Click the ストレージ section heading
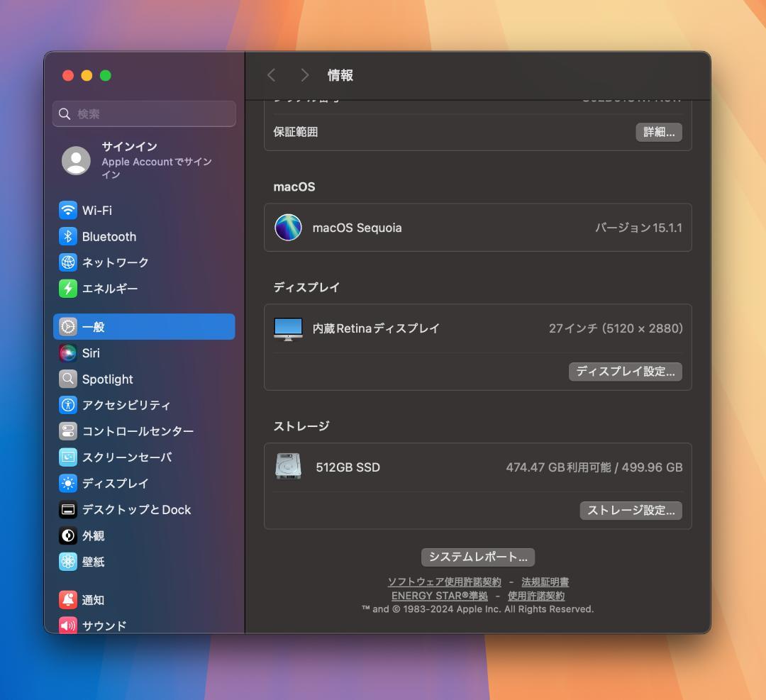The height and width of the screenshot is (700, 766). [x=301, y=426]
